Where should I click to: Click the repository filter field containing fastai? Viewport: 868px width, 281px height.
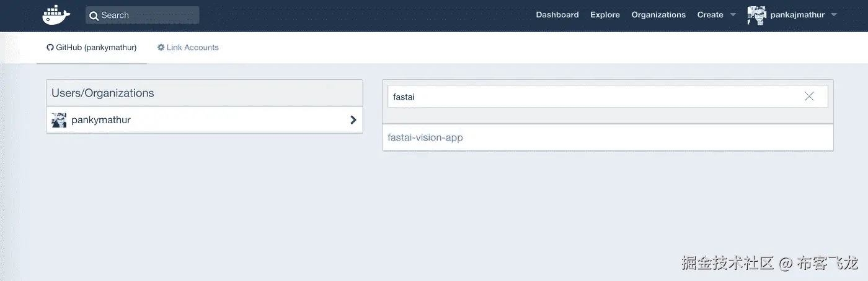(589, 97)
